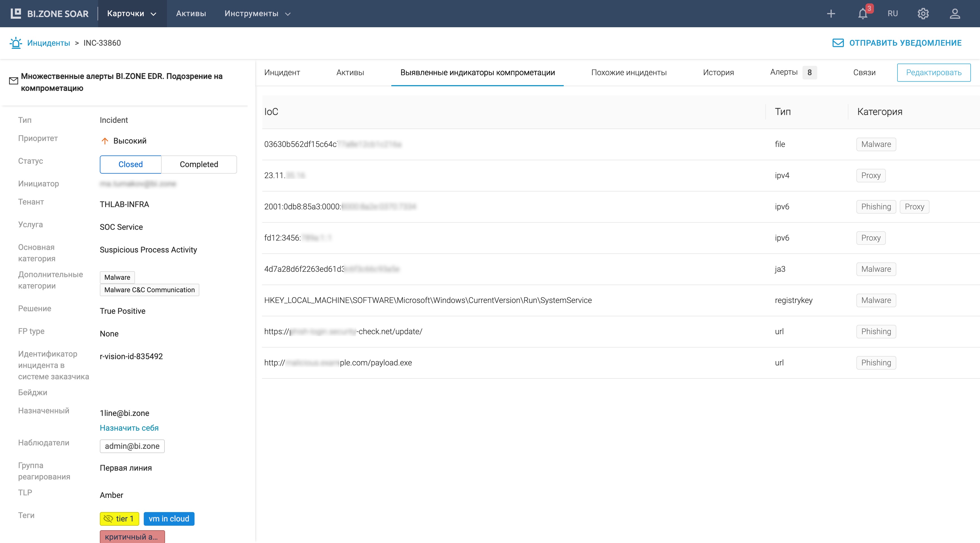
Task: Expand the Карточки dropdown menu
Action: coord(132,14)
